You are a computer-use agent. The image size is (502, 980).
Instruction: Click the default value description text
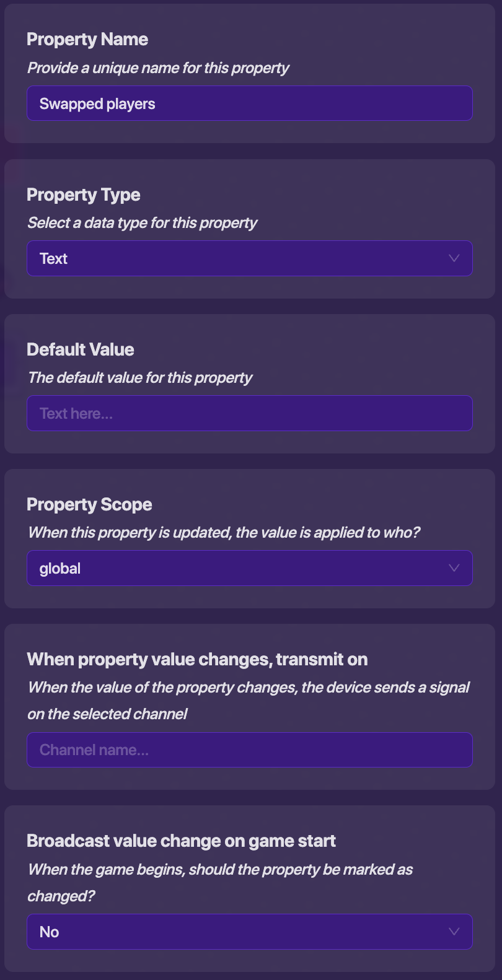coord(140,378)
